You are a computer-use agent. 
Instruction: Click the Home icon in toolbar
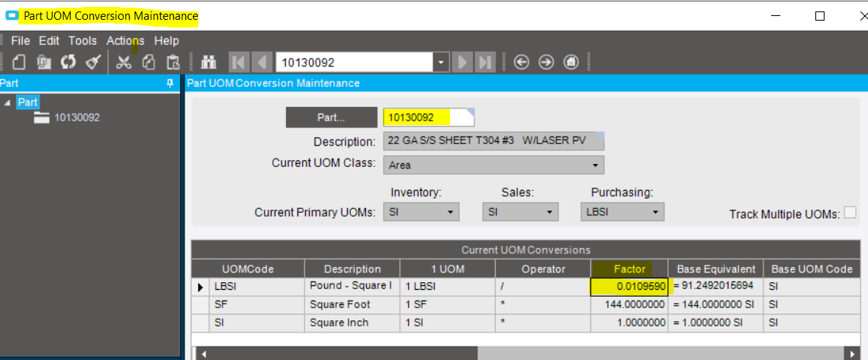tap(571, 62)
